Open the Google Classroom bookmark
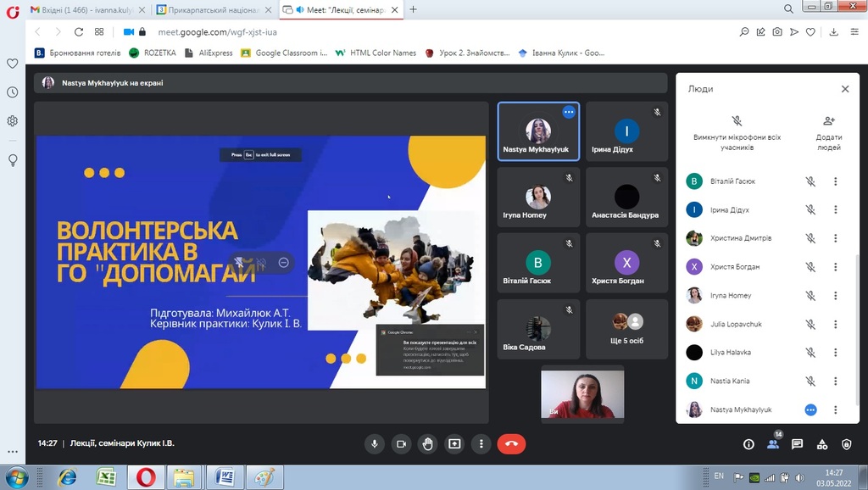Viewport: 868px width, 490px height. [284, 53]
